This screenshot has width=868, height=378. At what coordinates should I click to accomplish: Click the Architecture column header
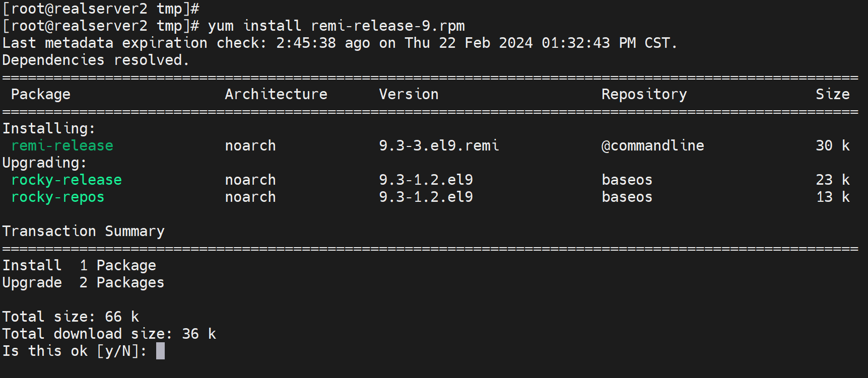(x=276, y=94)
